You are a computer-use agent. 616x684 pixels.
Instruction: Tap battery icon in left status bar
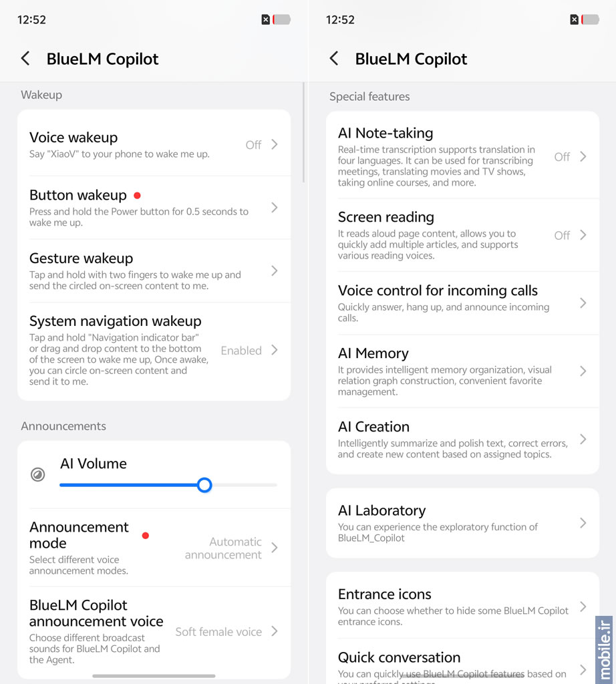282,19
